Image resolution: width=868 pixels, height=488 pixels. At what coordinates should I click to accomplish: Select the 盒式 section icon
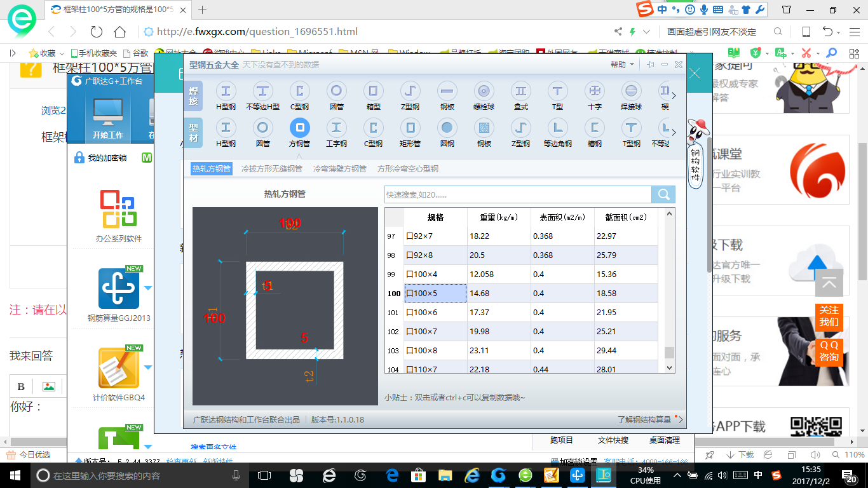coord(520,91)
